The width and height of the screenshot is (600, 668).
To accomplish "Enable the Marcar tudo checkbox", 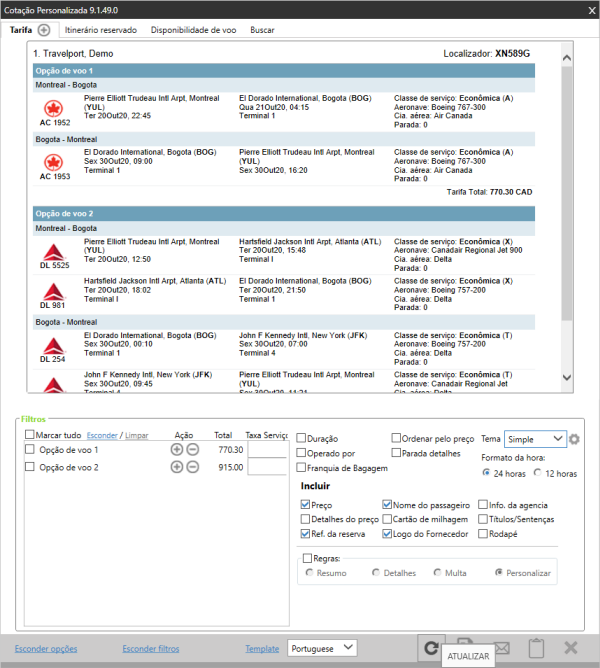I will [x=30, y=435].
